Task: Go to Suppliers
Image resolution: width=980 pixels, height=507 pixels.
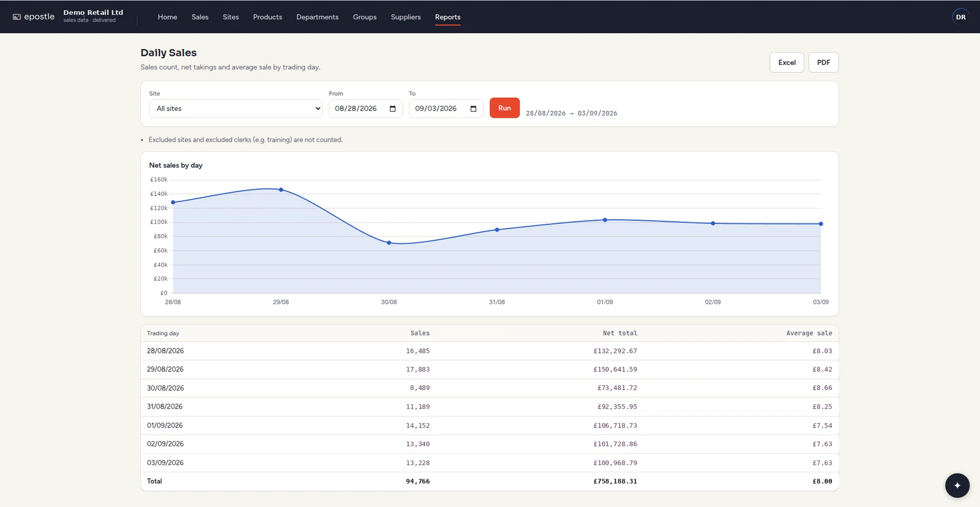Action: [x=406, y=17]
